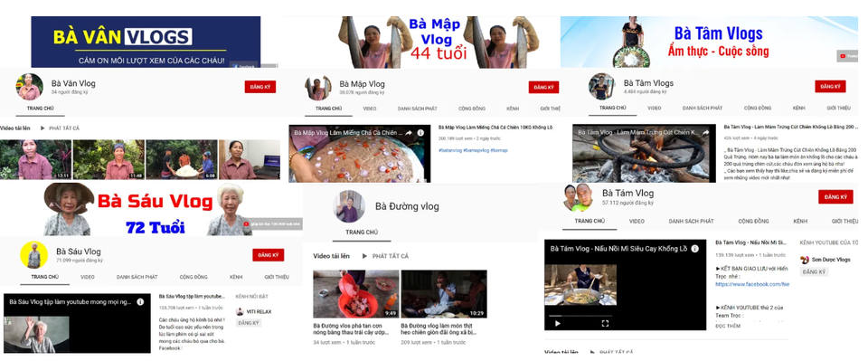Click play-all arrow on Bà Vân channel
Viewport: 868px width, 361px height.
42,128
